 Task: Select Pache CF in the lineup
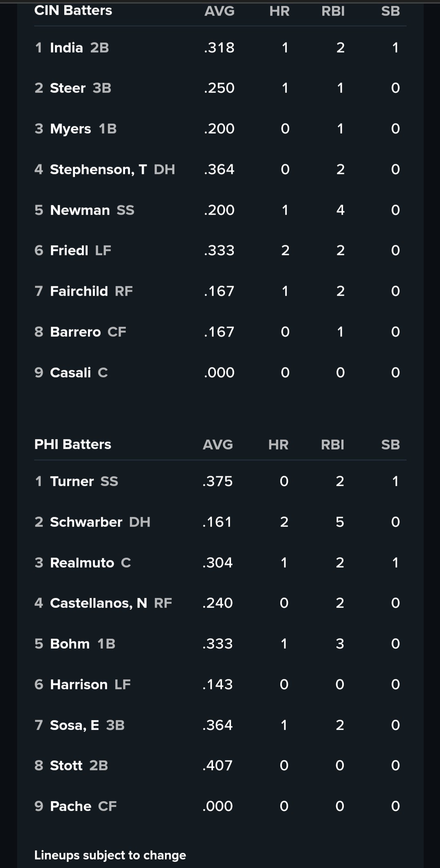coord(70,806)
